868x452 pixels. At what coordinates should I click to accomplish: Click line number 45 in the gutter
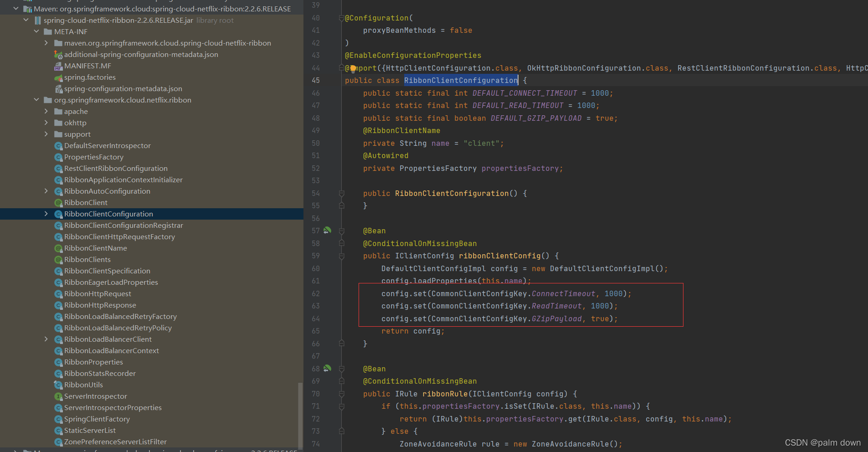click(316, 80)
